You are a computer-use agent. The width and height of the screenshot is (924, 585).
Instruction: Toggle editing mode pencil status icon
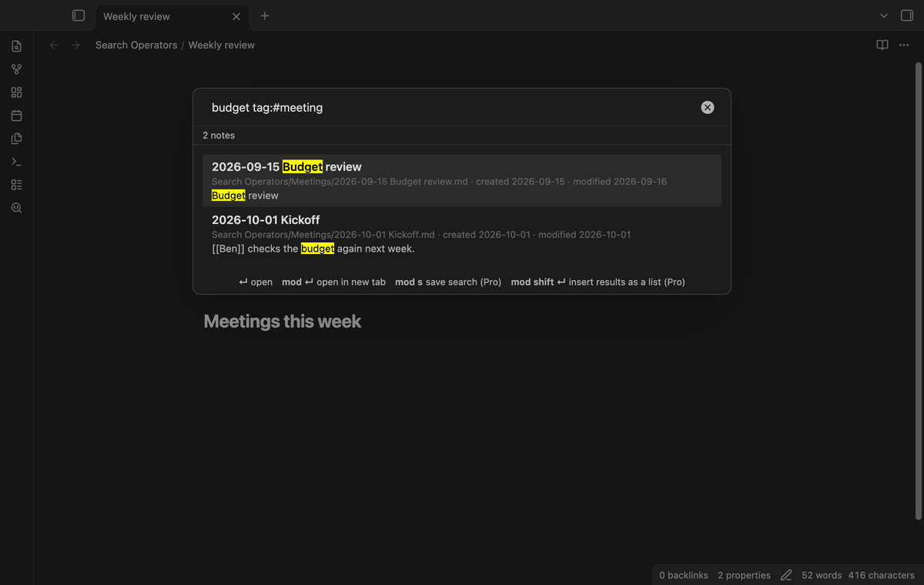(786, 575)
